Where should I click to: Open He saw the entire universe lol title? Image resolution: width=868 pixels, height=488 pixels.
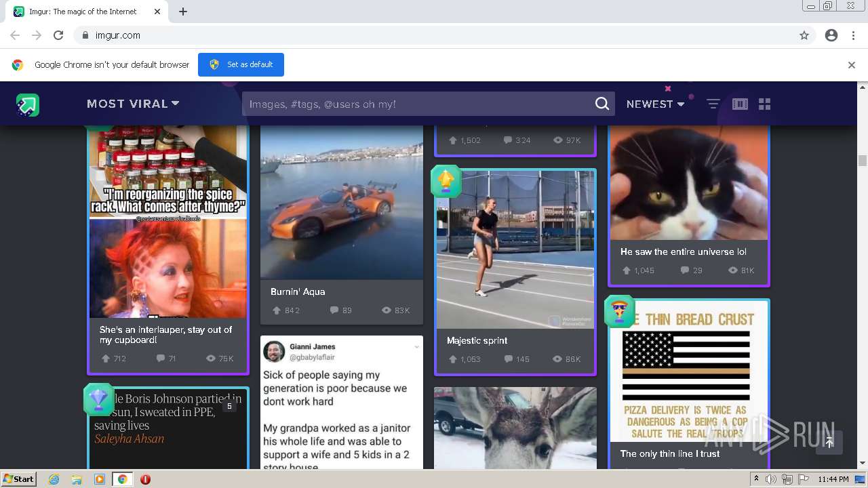tap(684, 251)
